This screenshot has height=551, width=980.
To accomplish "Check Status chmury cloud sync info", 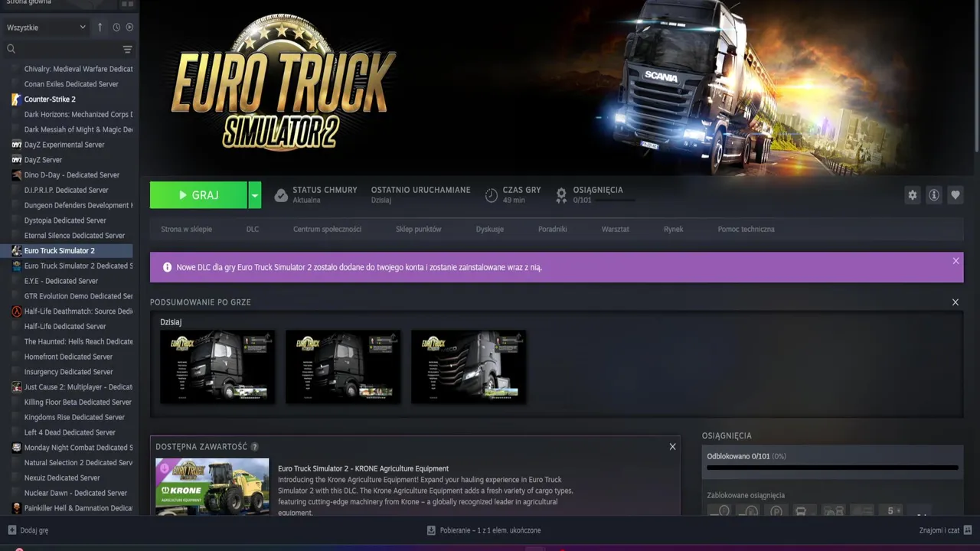I will [x=315, y=194].
